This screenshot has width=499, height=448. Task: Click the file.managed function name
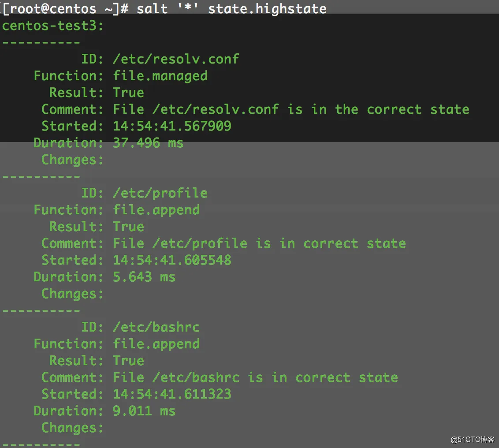160,75
